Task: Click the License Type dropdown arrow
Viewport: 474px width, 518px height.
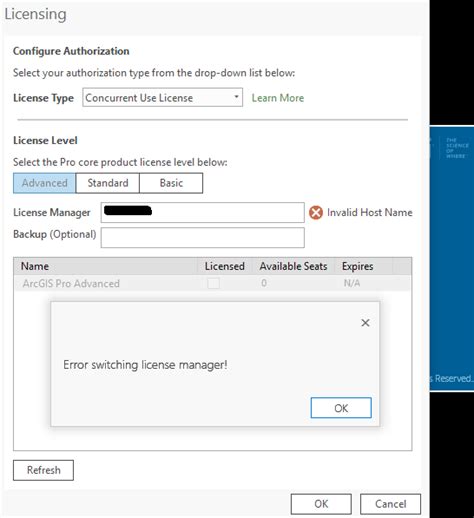Action: click(236, 97)
